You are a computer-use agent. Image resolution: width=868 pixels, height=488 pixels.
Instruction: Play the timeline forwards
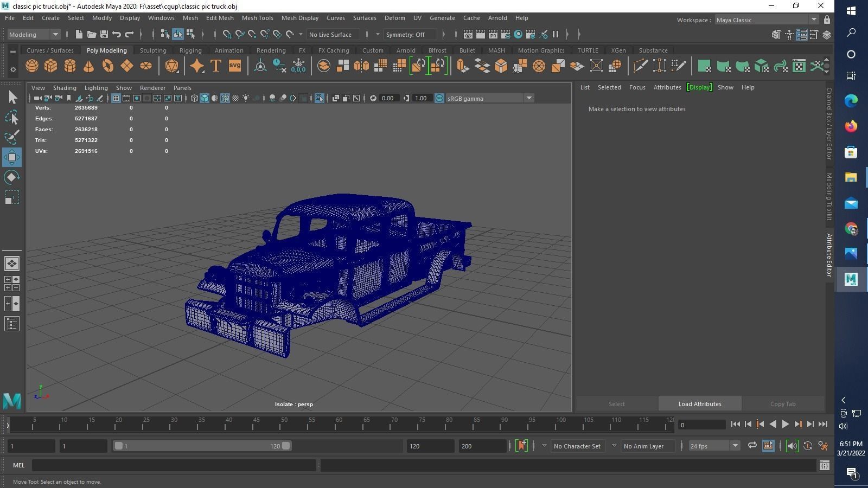coord(785,425)
